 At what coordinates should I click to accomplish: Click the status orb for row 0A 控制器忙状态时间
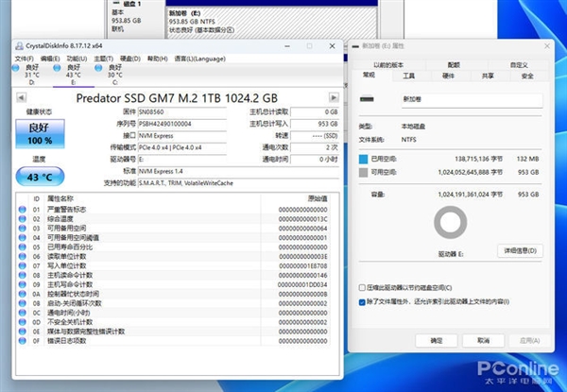point(23,294)
